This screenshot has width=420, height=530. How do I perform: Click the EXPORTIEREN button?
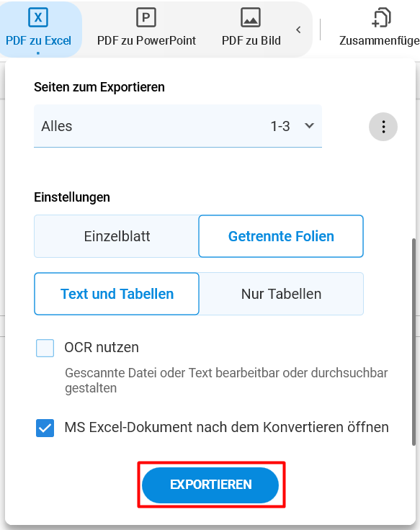pos(210,485)
